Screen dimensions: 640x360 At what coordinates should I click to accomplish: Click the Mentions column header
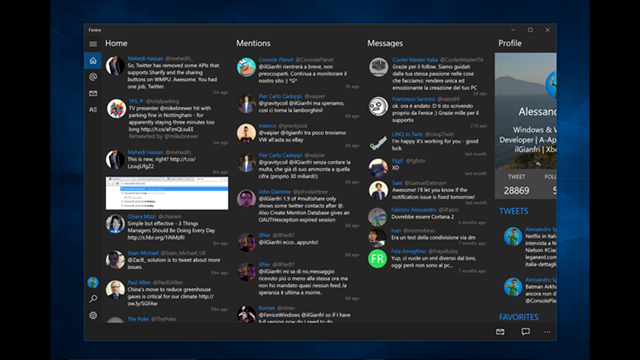coord(253,43)
